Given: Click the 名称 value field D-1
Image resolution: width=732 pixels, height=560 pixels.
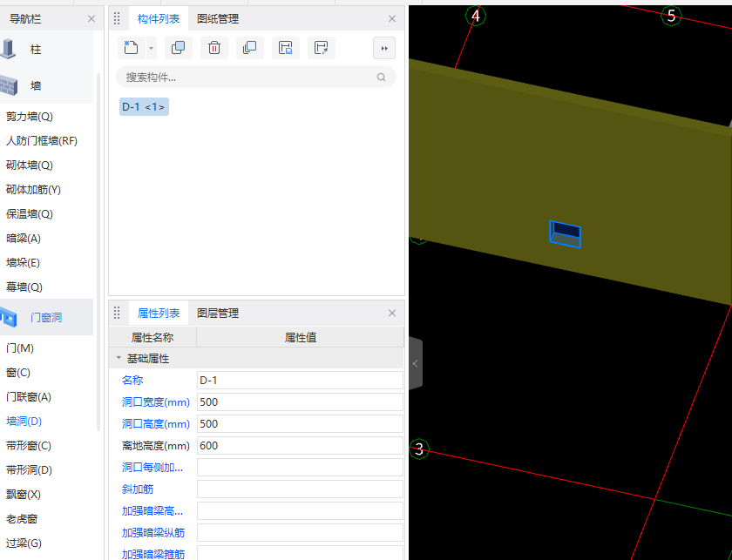Looking at the screenshot, I should point(300,381).
